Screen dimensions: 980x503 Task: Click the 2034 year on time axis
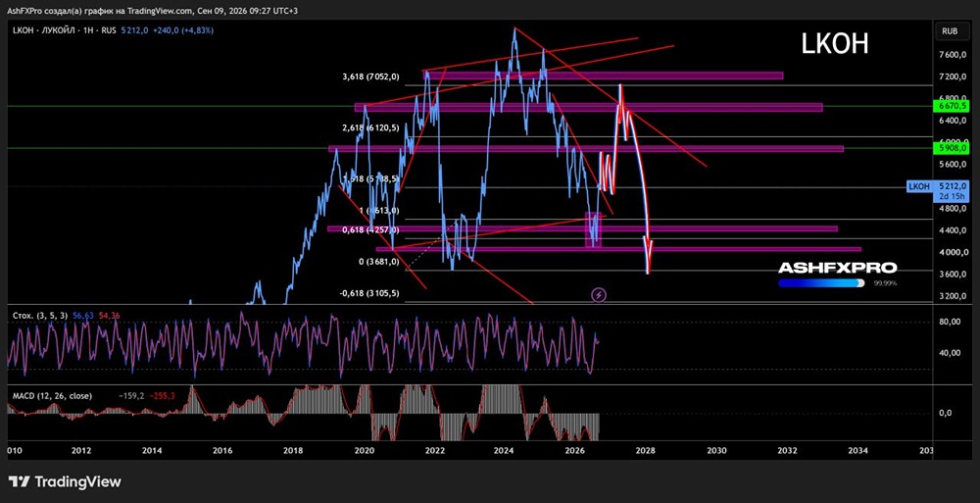(x=858, y=450)
